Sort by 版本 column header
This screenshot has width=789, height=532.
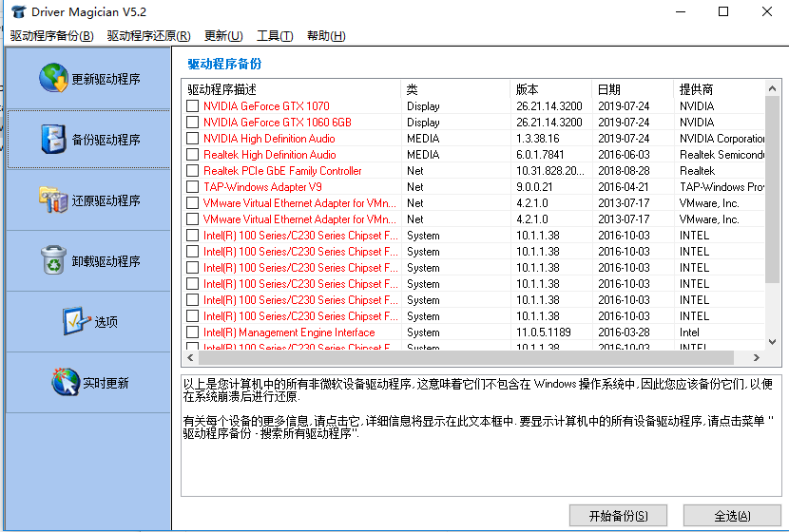click(551, 89)
